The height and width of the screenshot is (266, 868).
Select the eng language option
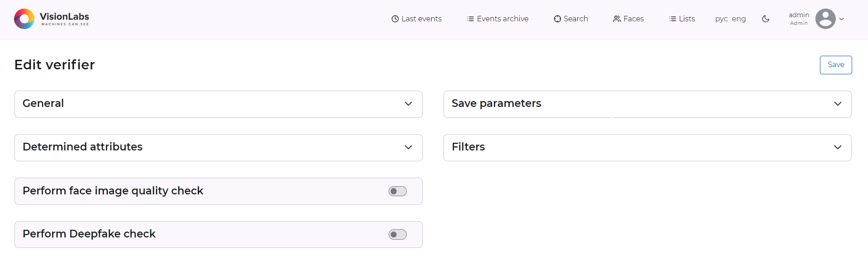click(x=739, y=19)
